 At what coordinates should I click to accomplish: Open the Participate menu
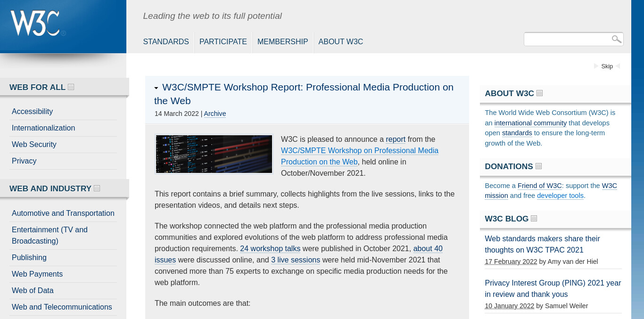tap(223, 41)
